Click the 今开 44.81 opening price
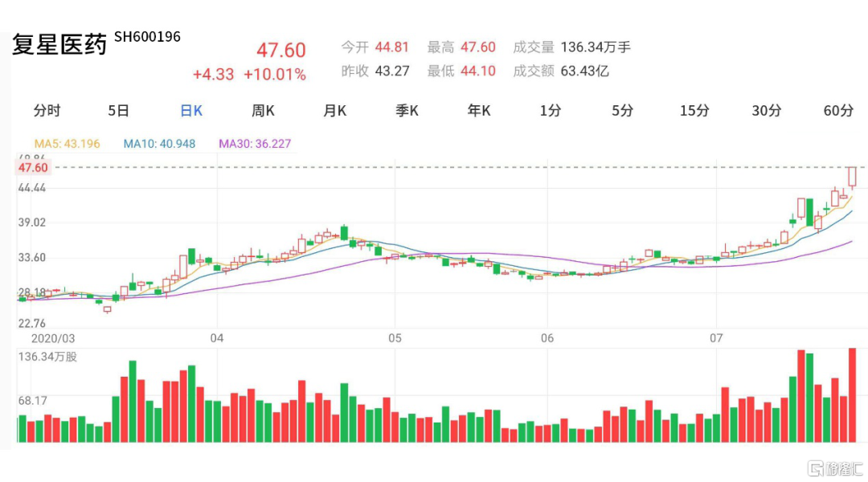This screenshot has width=868, height=482. point(375,47)
